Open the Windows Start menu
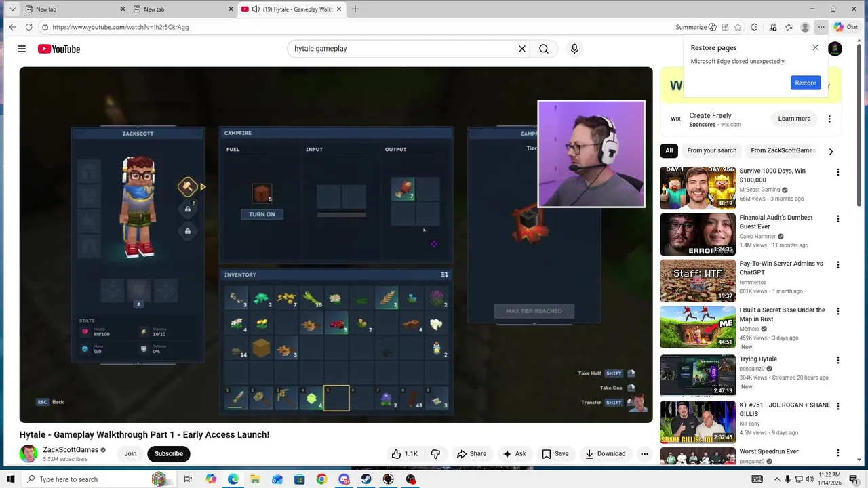This screenshot has width=868, height=488. pos(11,479)
